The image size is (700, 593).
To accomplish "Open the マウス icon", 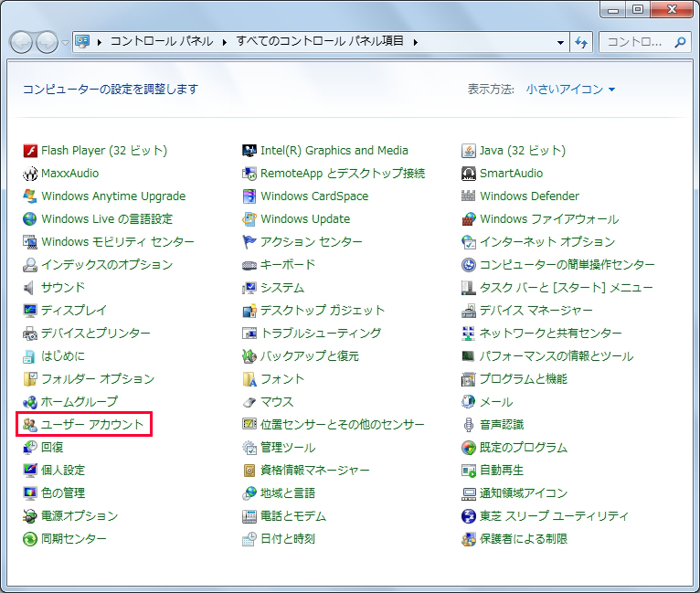I will pos(249,402).
